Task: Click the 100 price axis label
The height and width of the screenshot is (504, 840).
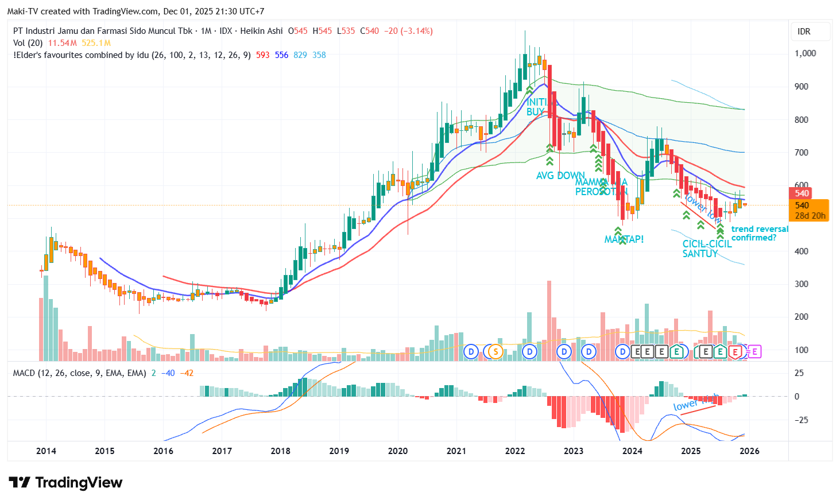Action: pyautogui.click(x=802, y=350)
